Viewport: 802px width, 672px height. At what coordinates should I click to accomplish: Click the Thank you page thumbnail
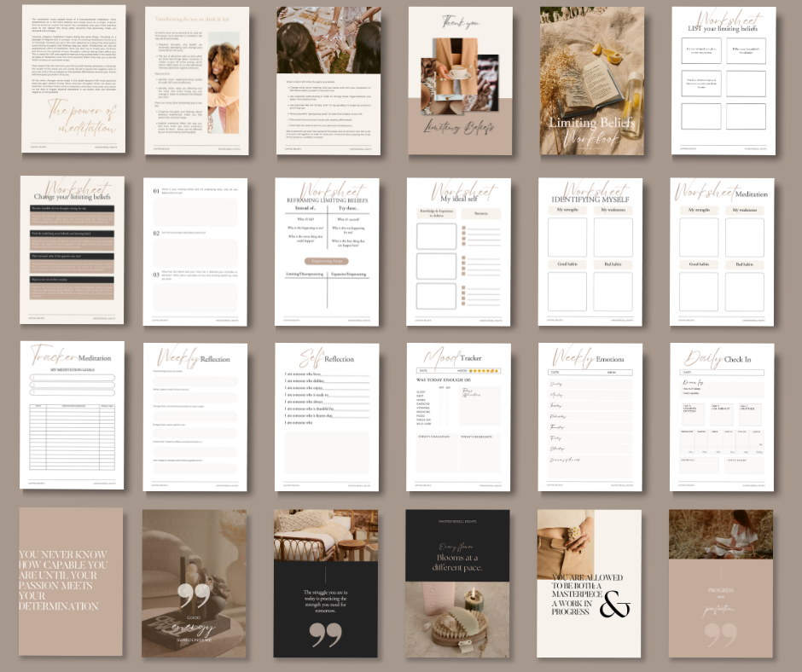(x=459, y=81)
